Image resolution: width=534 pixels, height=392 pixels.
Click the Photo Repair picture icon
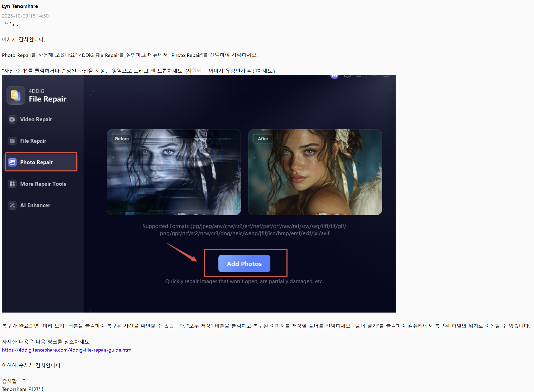[x=12, y=162]
